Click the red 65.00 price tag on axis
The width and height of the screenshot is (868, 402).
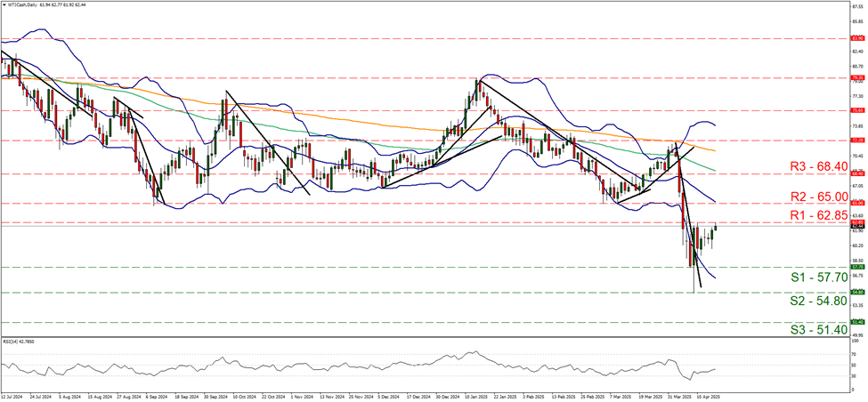tap(857, 204)
